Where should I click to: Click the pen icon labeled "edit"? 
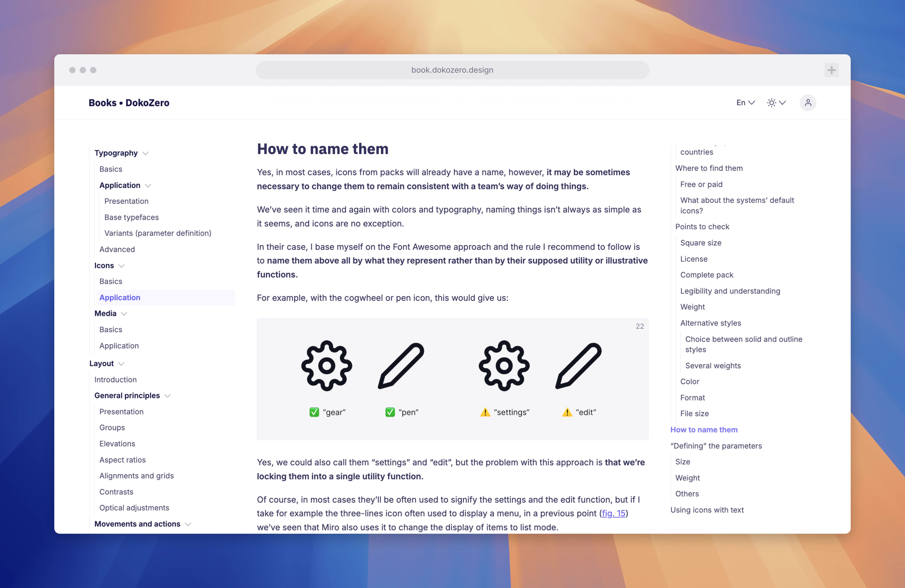[578, 366]
